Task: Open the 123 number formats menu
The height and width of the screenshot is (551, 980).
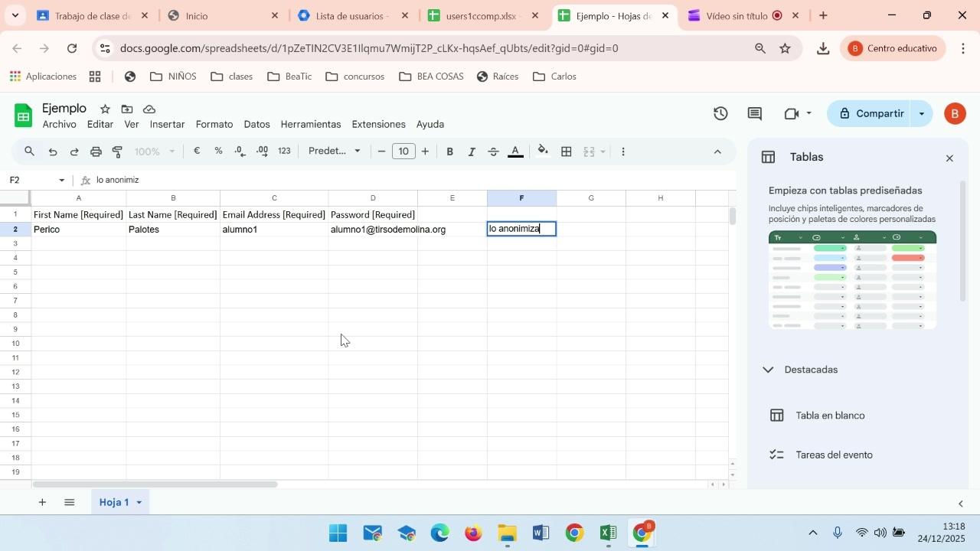Action: click(x=284, y=152)
